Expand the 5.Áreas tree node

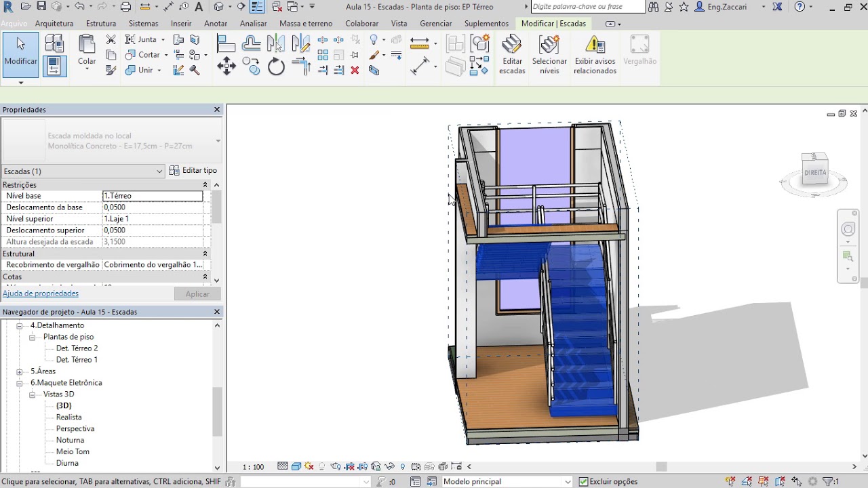pos(20,372)
